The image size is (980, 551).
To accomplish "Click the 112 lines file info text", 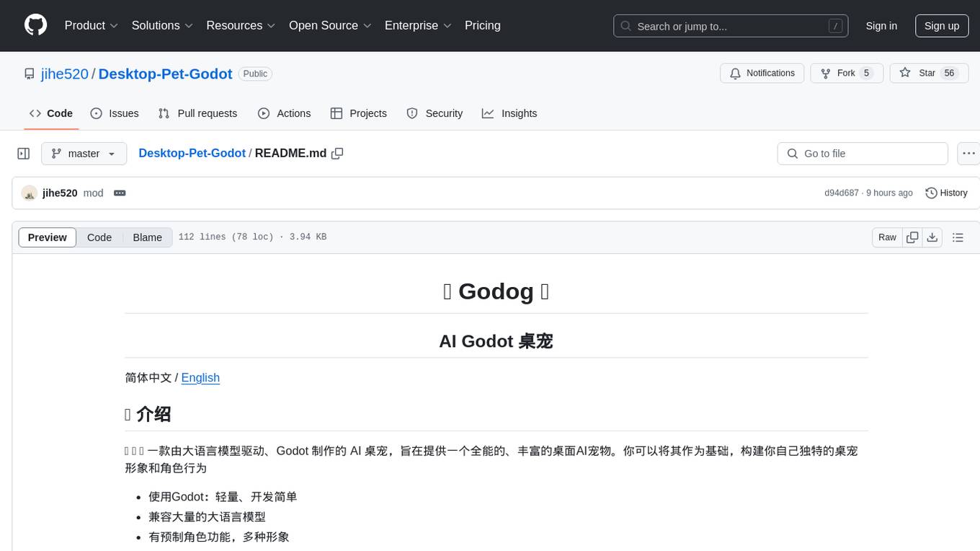I will [x=252, y=237].
